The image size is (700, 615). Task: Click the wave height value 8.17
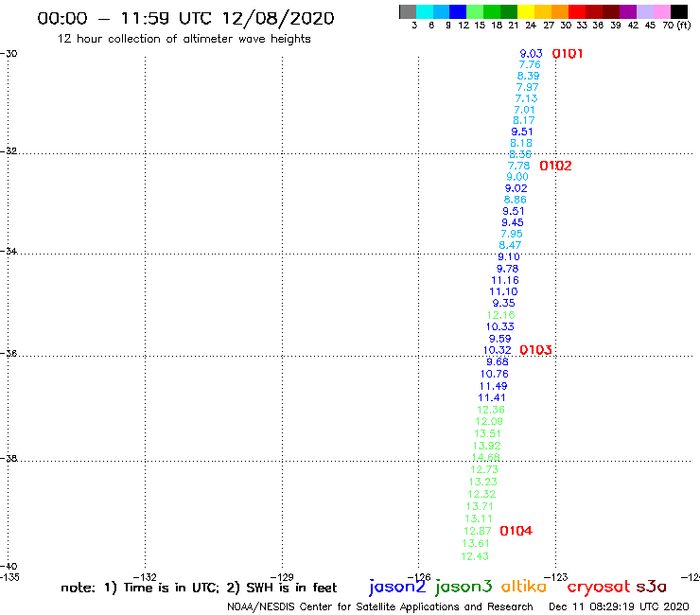524,120
